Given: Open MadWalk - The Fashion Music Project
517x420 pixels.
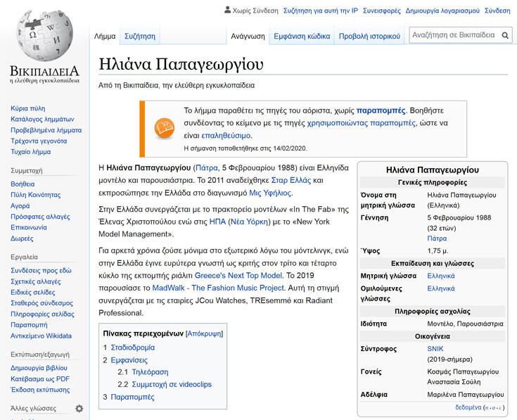Looking at the screenshot, I should (218, 288).
